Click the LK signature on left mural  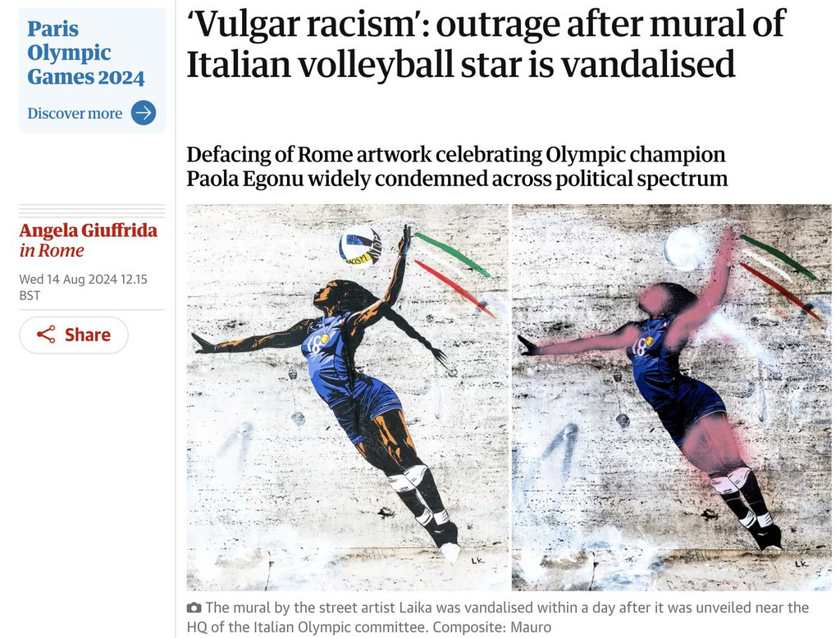click(478, 560)
